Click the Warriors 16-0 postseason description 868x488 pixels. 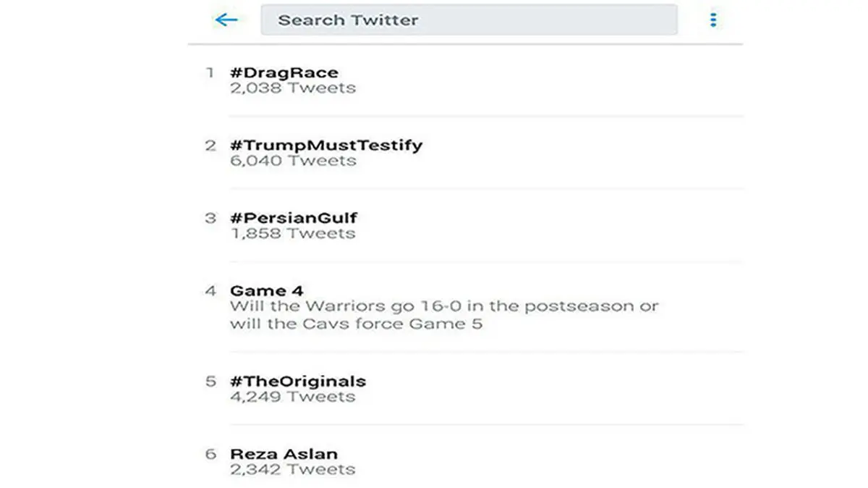(x=443, y=315)
